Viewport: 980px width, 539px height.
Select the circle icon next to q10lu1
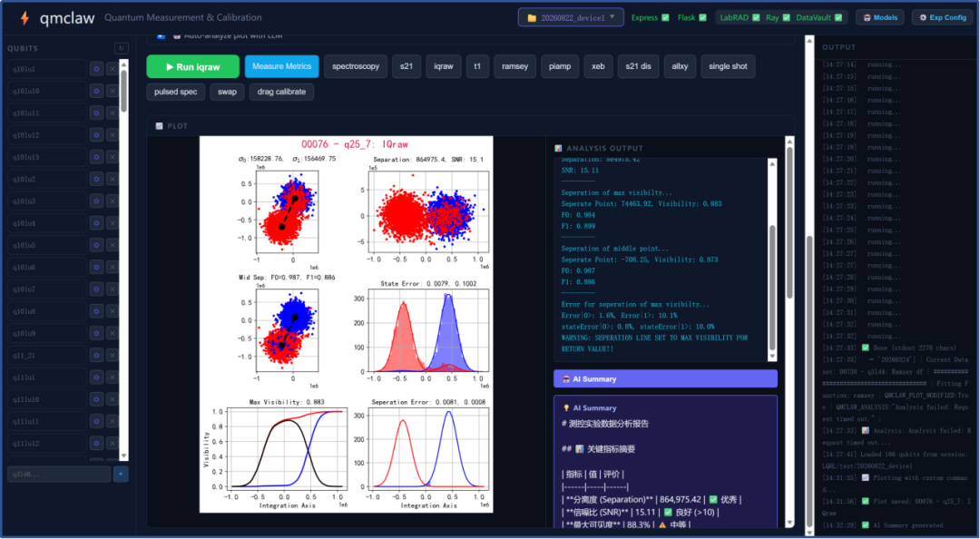[x=96, y=69]
